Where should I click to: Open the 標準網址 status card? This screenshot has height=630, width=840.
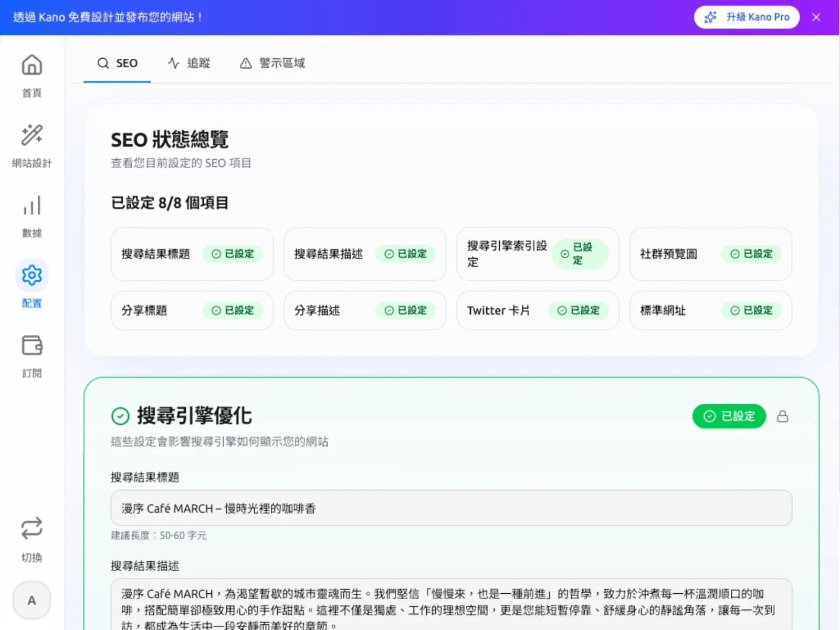click(x=710, y=311)
